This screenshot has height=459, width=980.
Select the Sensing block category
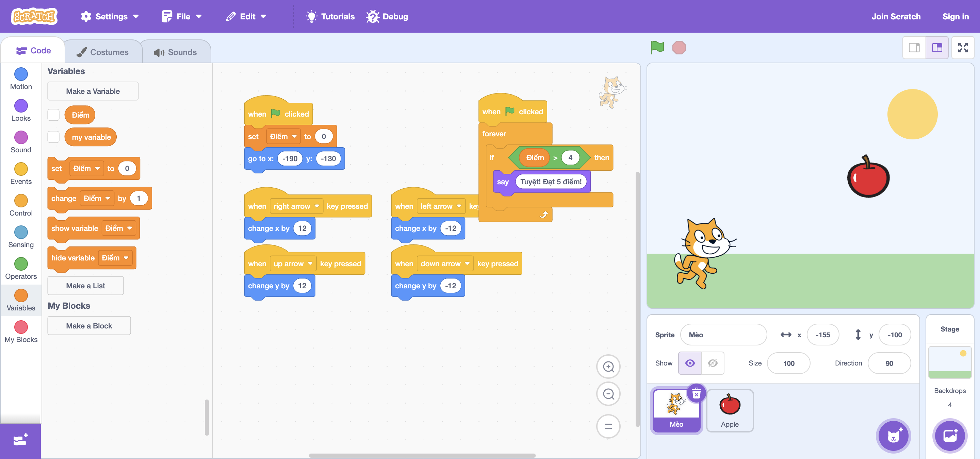21,237
